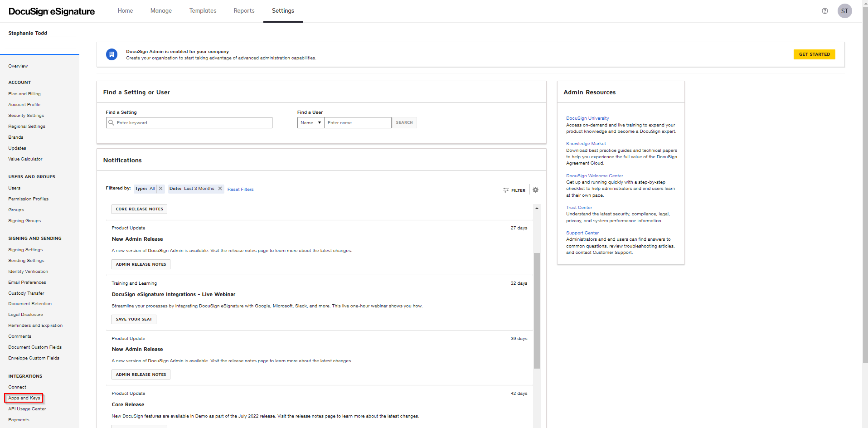Open Sending Settings
868x428 pixels.
(26, 261)
